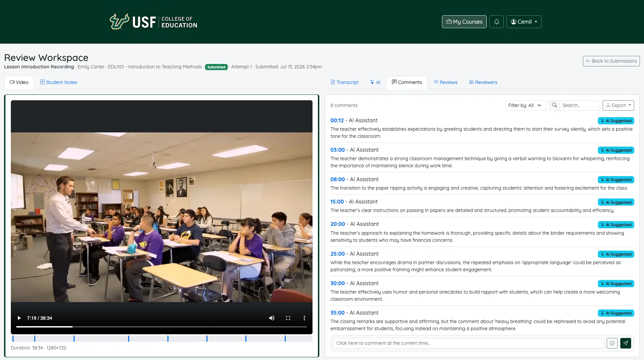
Task: Jump to comment timestamp 03:00
Action: coord(338,150)
